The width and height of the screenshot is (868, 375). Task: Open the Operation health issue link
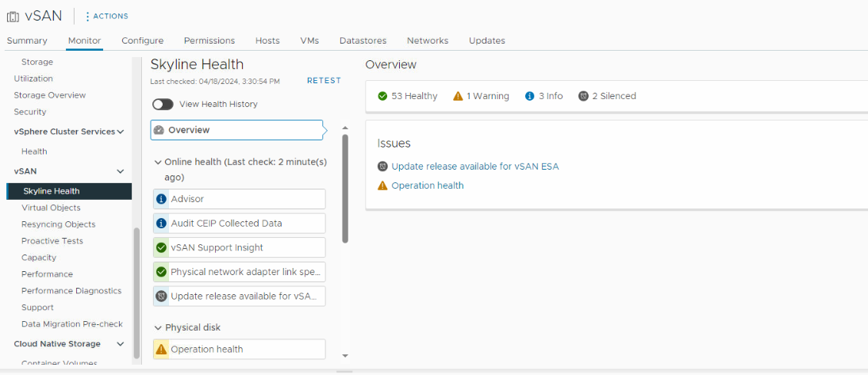coord(428,186)
